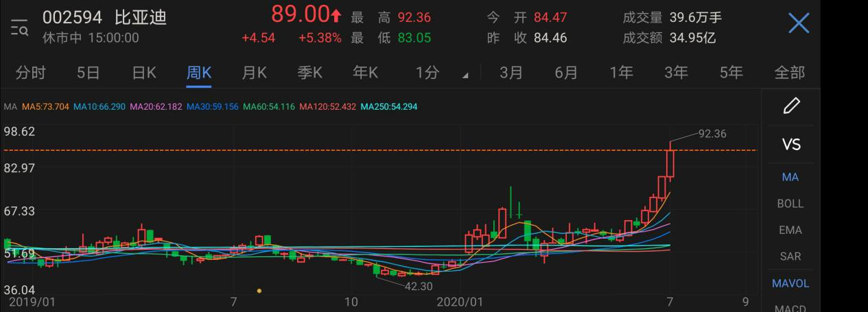Viewport: 868px width, 312px height.
Task: Enable the BOLL indicator
Action: coord(790,204)
